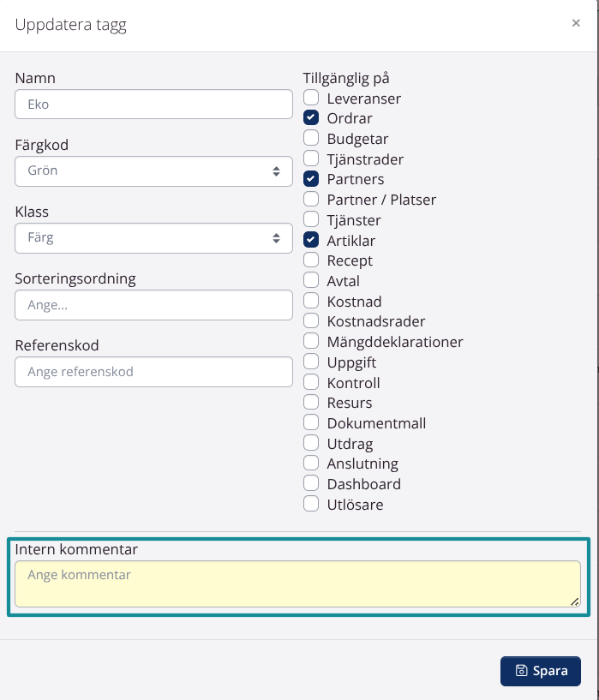Click the resize handle of comment box
599x700 pixels.
[574, 601]
